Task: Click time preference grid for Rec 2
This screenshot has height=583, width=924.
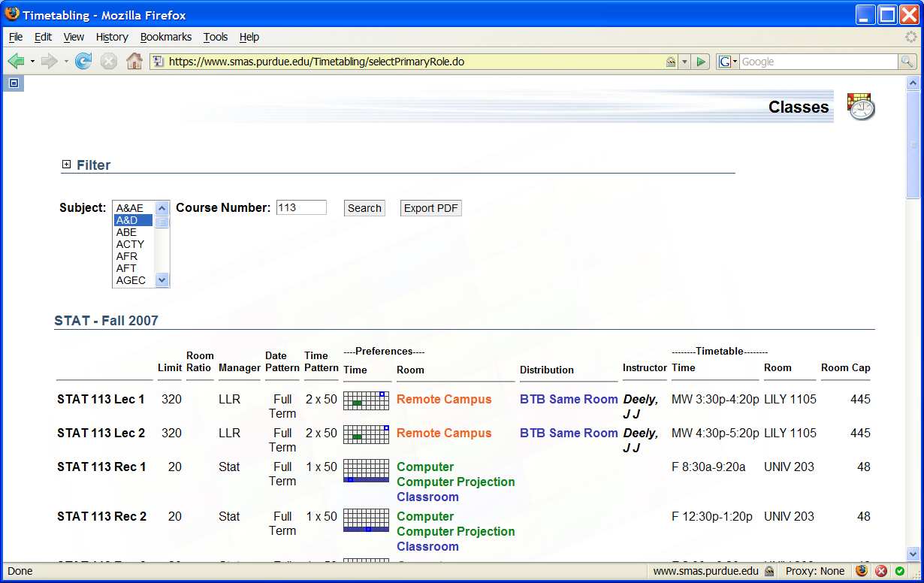Action: coord(367,520)
